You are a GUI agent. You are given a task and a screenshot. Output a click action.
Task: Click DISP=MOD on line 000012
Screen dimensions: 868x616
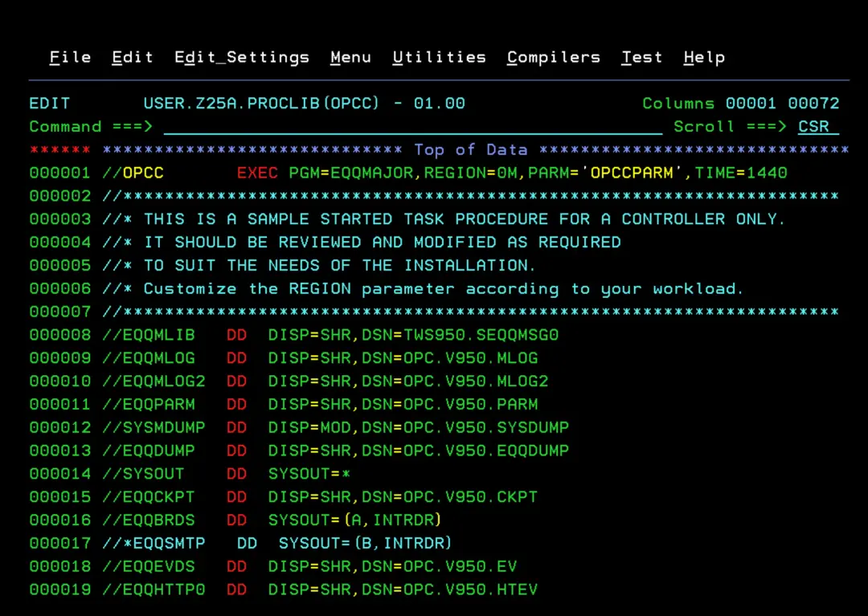click(x=309, y=429)
